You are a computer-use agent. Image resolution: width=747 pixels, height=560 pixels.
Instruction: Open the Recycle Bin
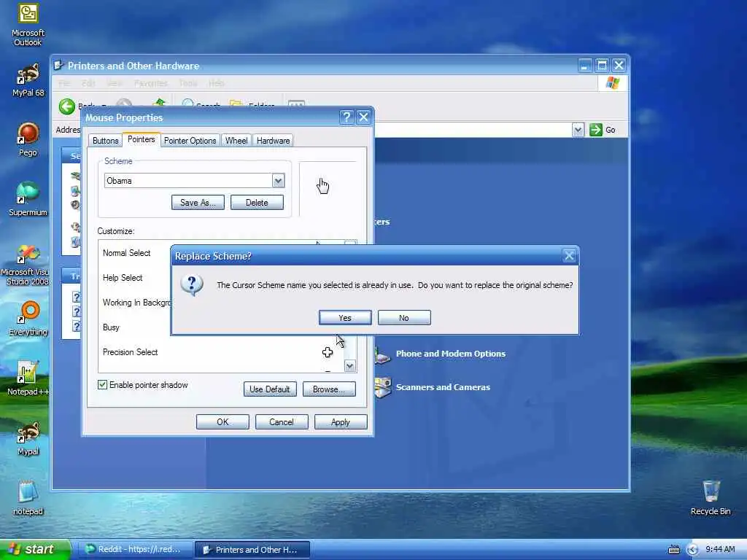click(x=711, y=498)
